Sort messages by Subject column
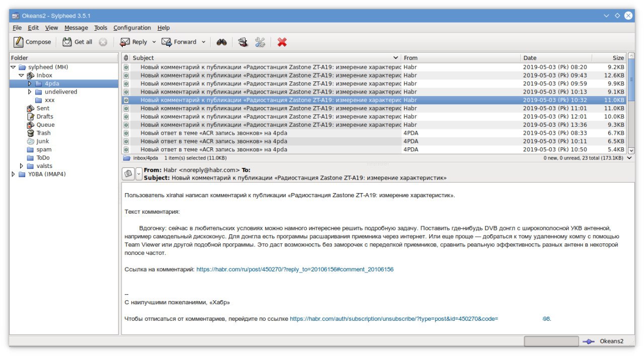Viewport: 644px width, 356px height. point(265,58)
